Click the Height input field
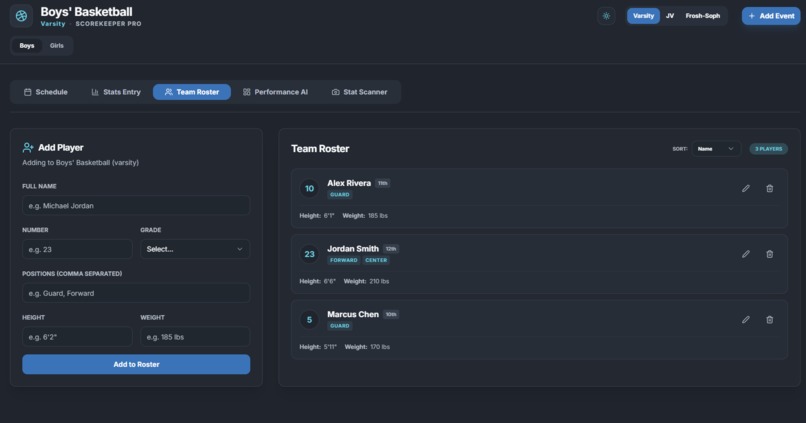Screen dimensions: 806x423 pyautogui.click(x=77, y=337)
